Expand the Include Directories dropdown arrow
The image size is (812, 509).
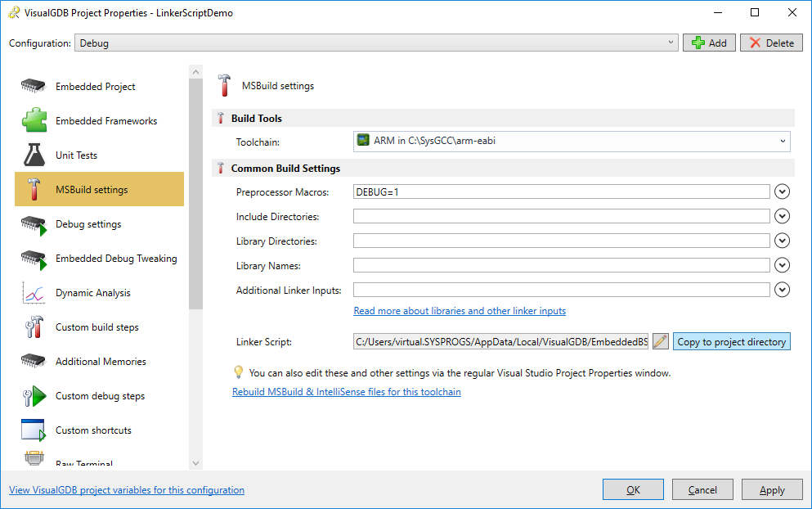coord(782,216)
